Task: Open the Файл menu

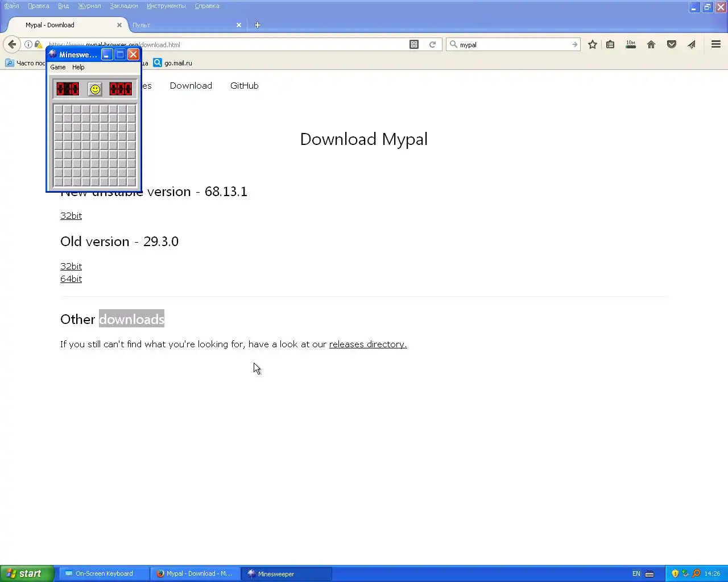Action: [x=12, y=6]
